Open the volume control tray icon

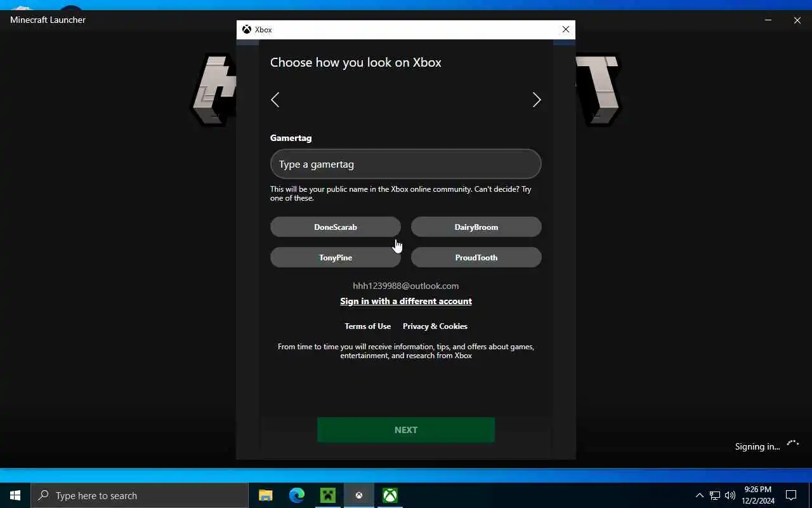point(730,495)
